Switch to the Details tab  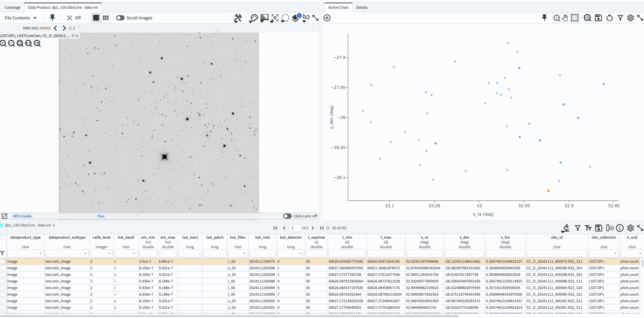pos(362,8)
